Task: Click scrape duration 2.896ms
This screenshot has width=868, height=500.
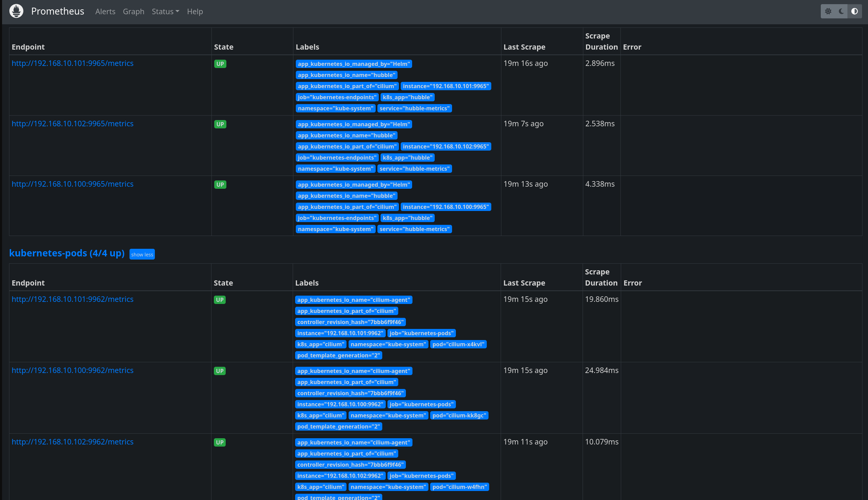Action: pyautogui.click(x=600, y=63)
